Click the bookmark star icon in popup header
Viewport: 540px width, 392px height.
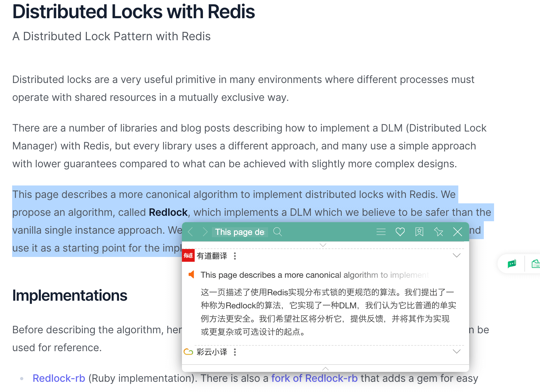coord(419,232)
